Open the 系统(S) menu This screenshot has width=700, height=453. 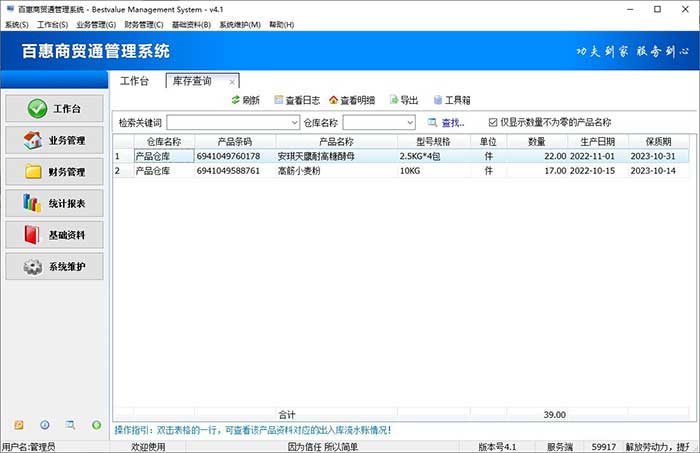click(x=17, y=25)
